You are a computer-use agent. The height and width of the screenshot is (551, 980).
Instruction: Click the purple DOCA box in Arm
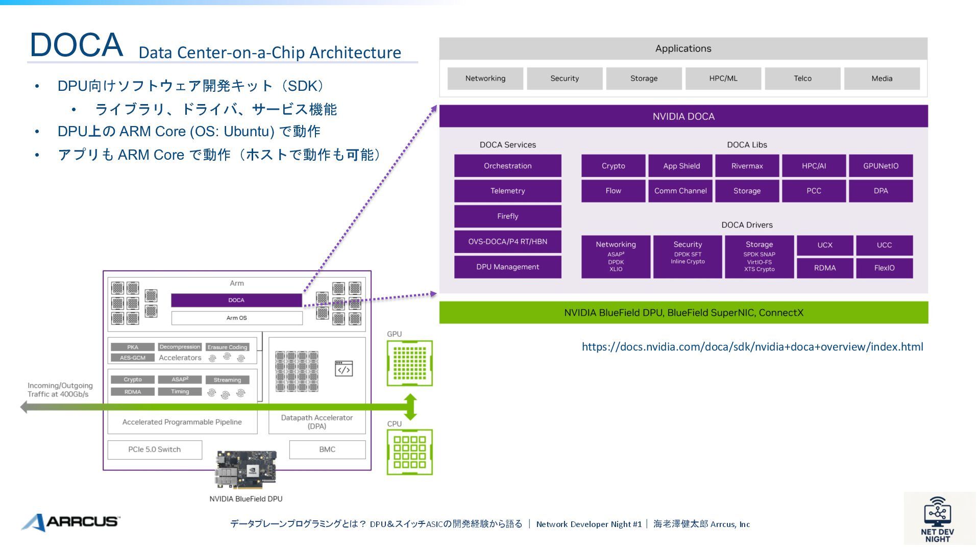(236, 300)
